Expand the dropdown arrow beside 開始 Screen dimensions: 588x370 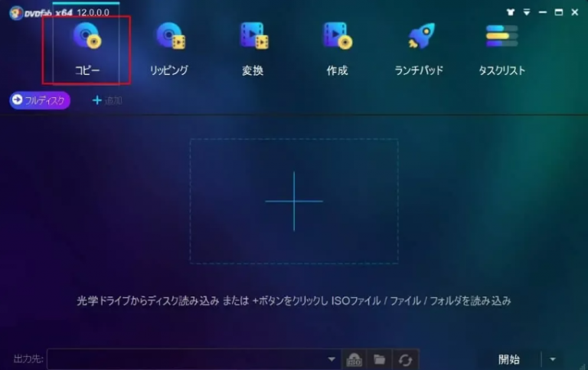pos(553,359)
